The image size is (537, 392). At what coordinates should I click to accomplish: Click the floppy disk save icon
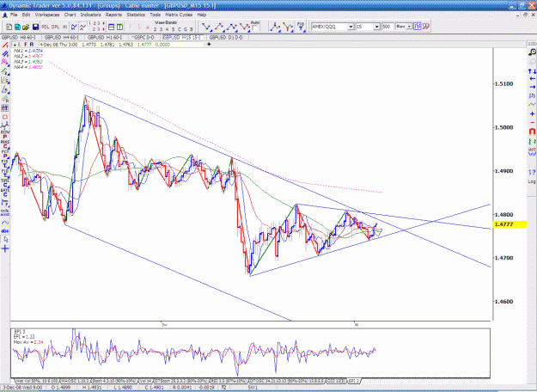tap(35, 27)
